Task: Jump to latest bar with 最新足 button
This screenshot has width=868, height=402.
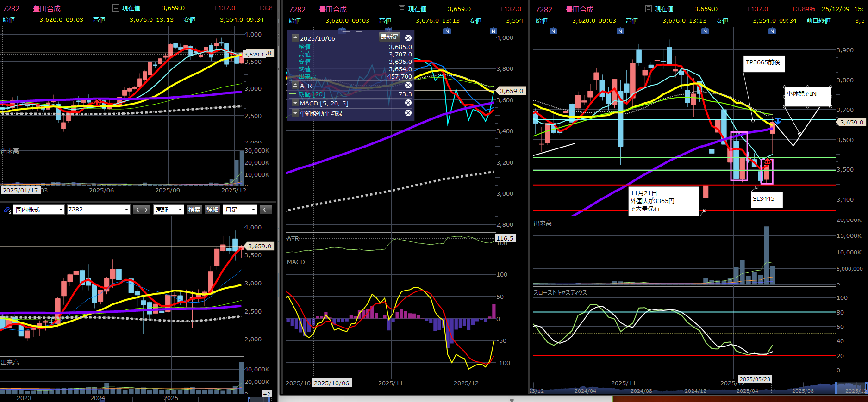Action: 389,37
